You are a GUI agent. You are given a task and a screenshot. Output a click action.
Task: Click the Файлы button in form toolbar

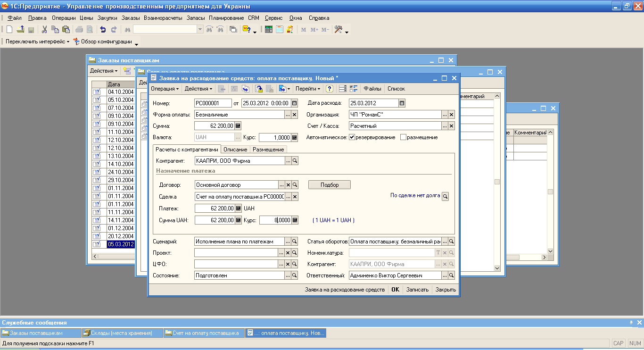(372, 89)
